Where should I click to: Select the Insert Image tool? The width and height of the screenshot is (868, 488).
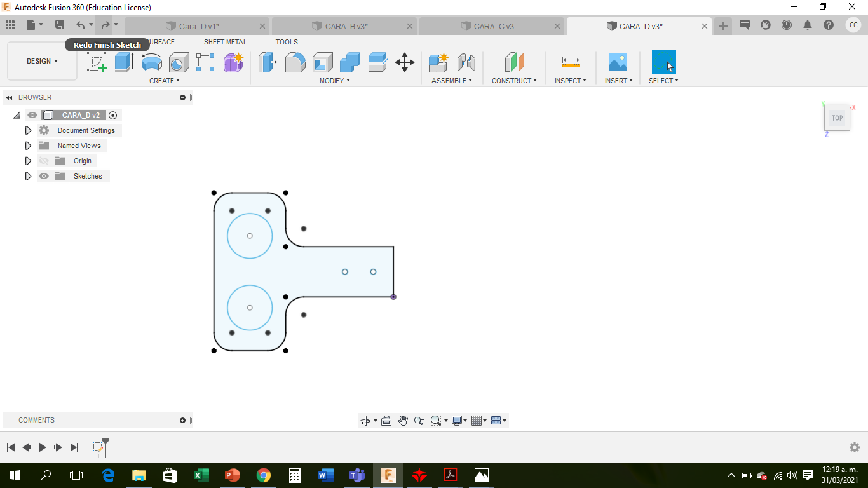coord(618,62)
